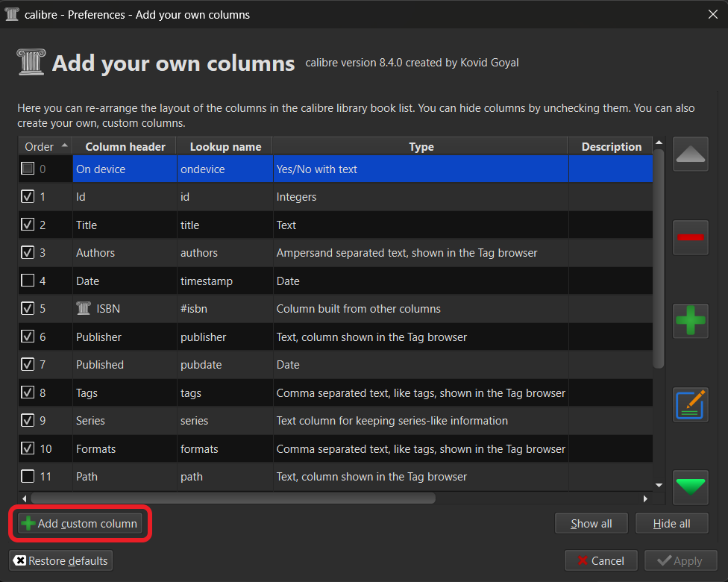Viewport: 728px width, 582px height.
Task: Click the Restore defaults button
Action: click(x=61, y=560)
